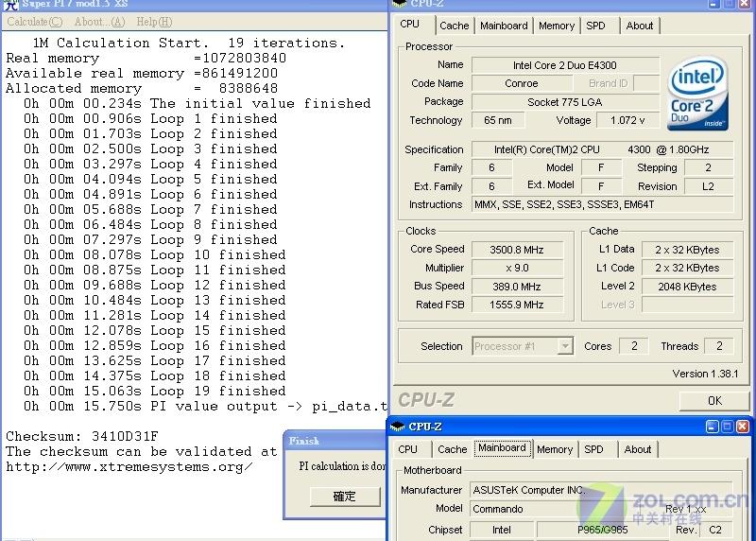Click the 'Real memory =1072803840' line

coord(146,58)
